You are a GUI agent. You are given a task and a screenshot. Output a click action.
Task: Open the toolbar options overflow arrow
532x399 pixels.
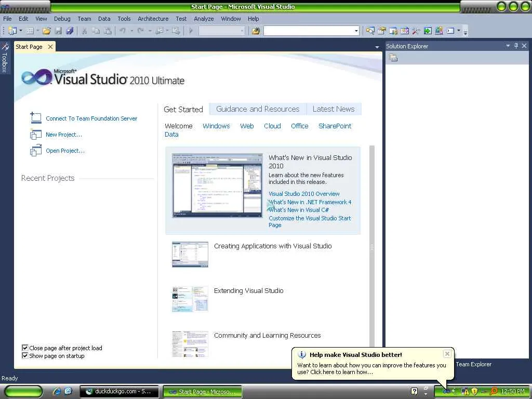[x=465, y=32]
